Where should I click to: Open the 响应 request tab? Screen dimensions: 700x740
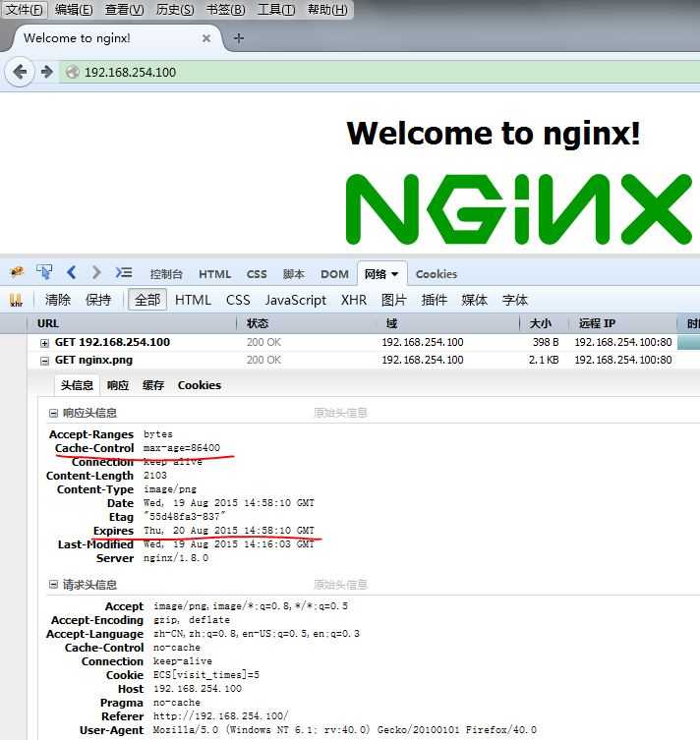coord(118,385)
